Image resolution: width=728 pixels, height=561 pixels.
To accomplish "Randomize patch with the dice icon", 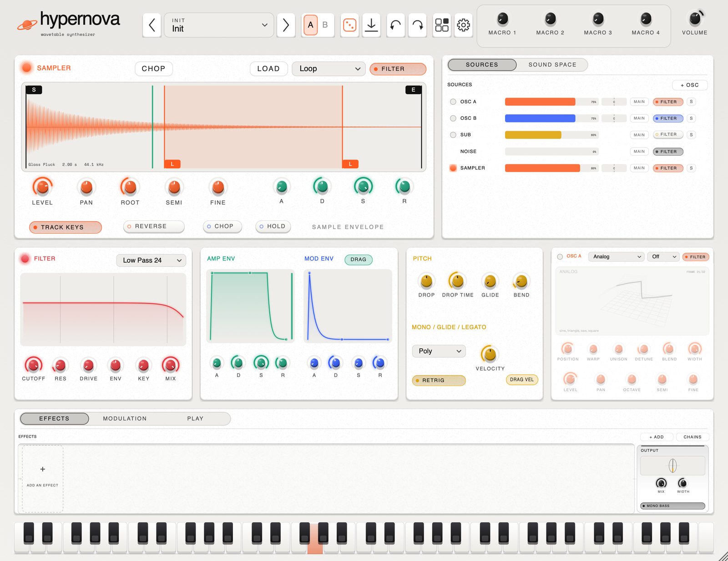I will (x=349, y=25).
